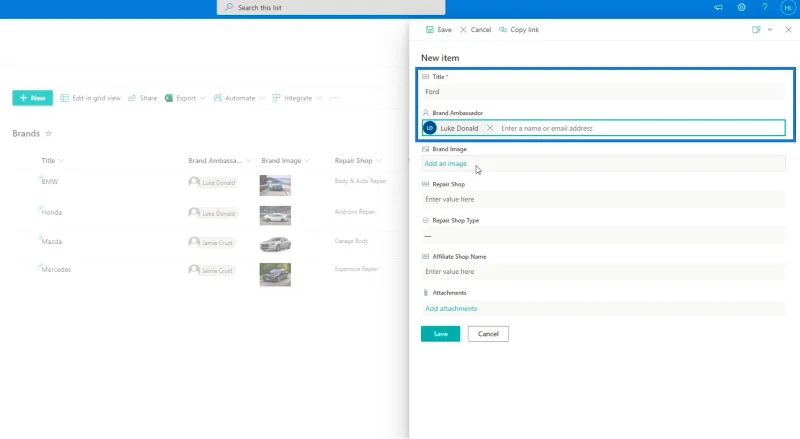Open Brand Image column header dropdown
This screenshot has height=439, width=800.
[286, 160]
